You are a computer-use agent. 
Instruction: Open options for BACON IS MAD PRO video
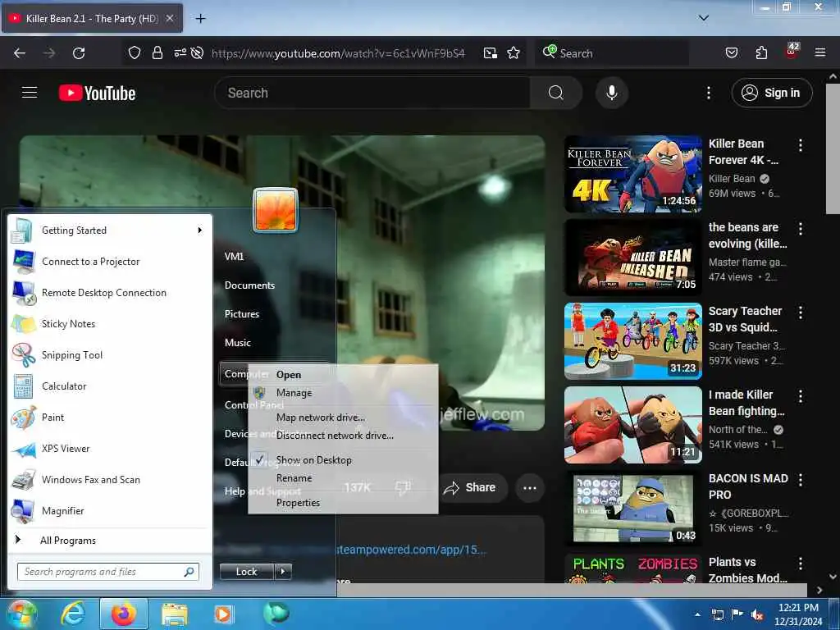pyautogui.click(x=801, y=479)
